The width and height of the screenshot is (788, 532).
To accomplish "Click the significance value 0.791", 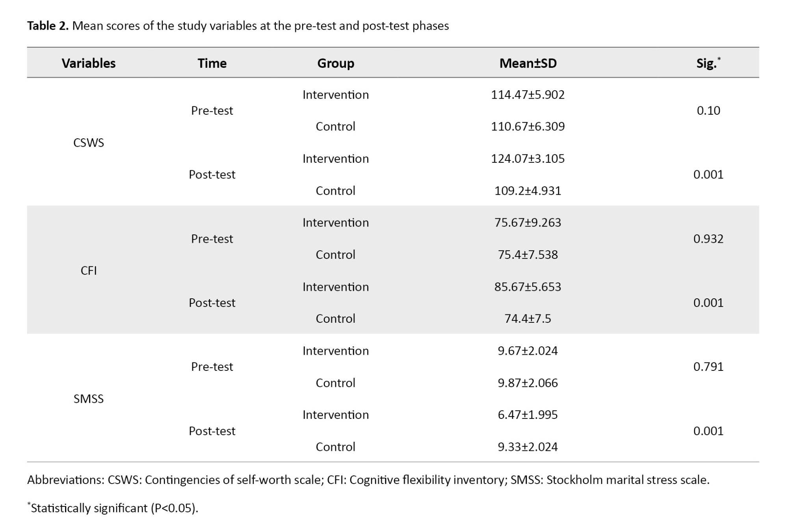I will coord(708,367).
